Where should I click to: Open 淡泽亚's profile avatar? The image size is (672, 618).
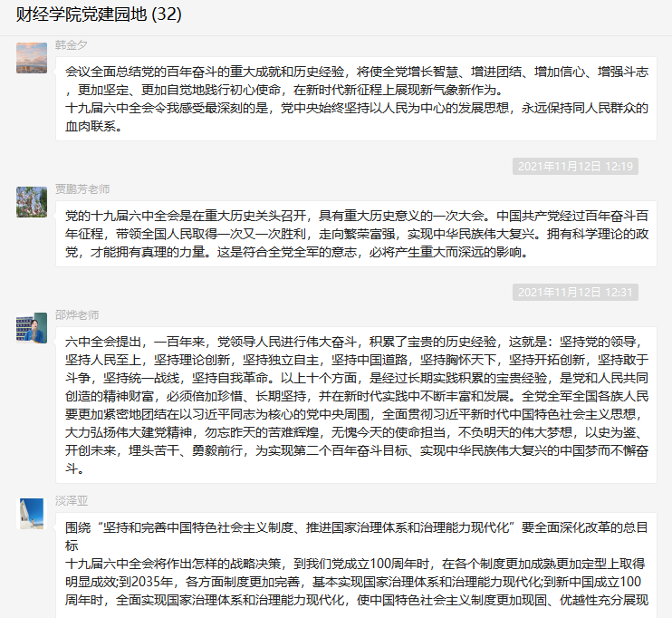tap(32, 514)
